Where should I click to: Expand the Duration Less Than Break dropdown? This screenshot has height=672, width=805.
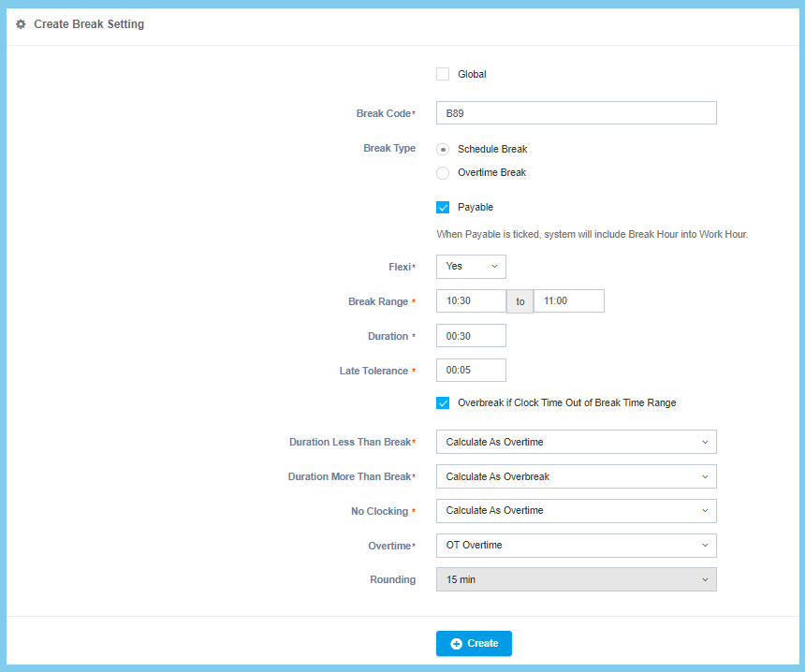coord(576,442)
